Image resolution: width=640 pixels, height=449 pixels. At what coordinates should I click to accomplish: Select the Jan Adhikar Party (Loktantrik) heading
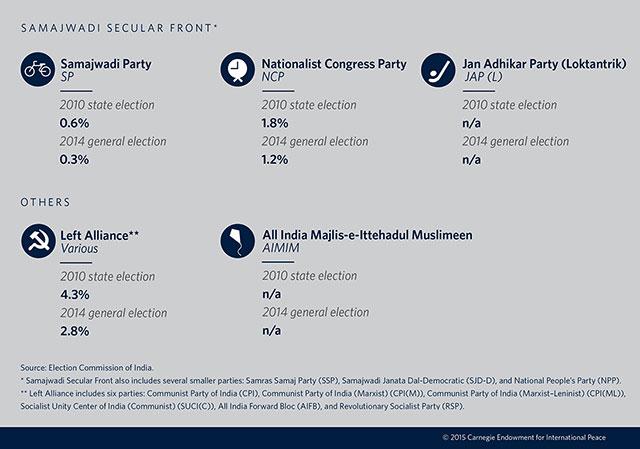coord(544,64)
